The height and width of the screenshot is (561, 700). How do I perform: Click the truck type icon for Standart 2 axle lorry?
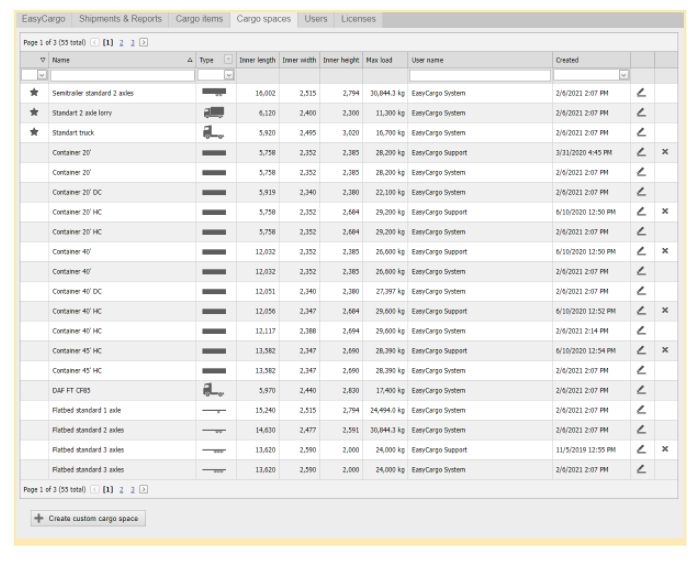[x=214, y=113]
